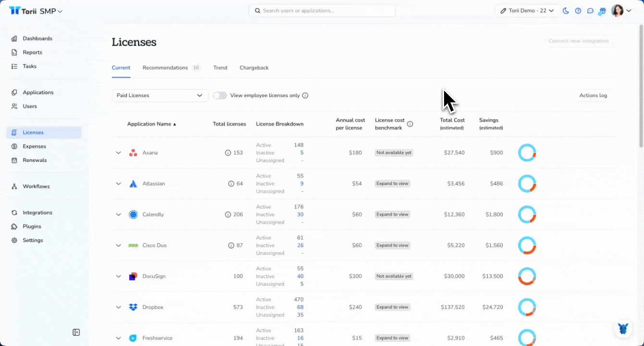Open the Torii Demo - 22 dropdown
This screenshot has height=346, width=644.
click(x=527, y=11)
